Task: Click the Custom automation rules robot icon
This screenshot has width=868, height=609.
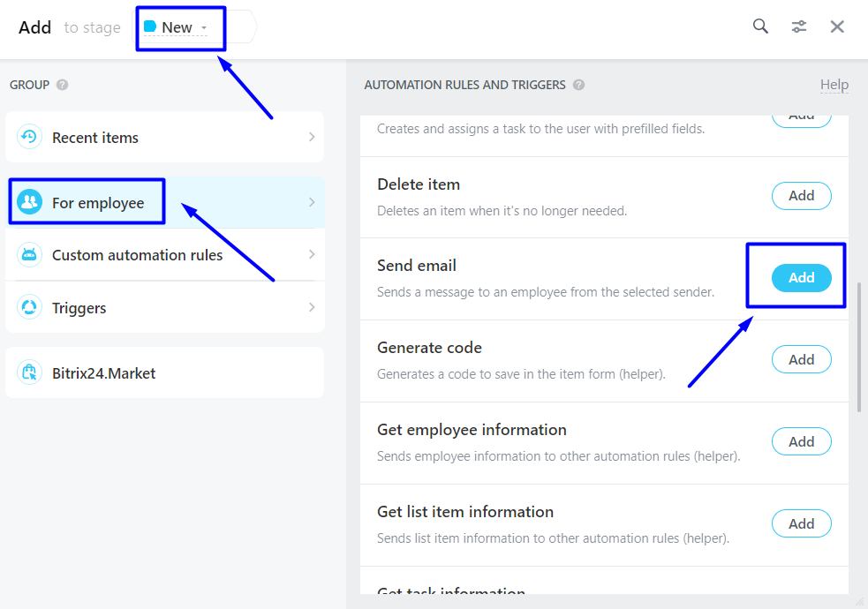Action: click(30, 255)
